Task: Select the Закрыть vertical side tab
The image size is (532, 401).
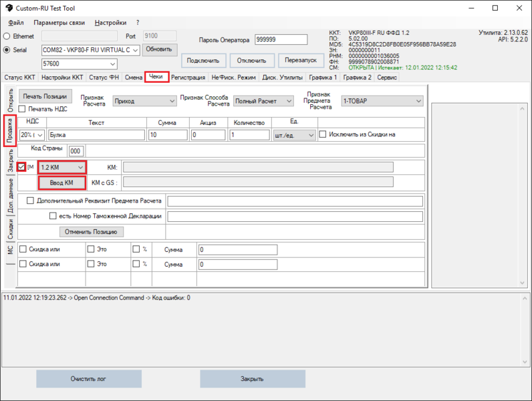Action: tap(10, 162)
